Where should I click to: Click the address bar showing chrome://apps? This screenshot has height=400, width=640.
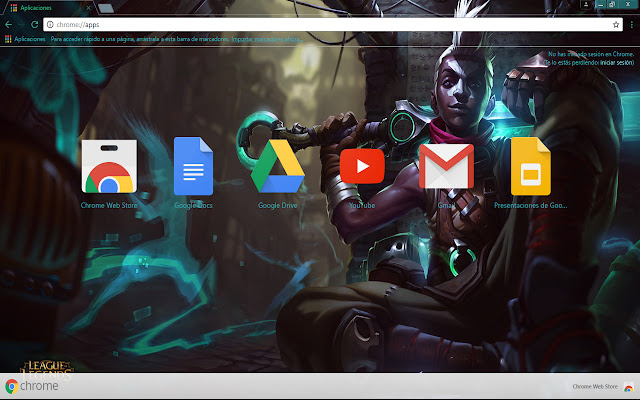point(333,24)
